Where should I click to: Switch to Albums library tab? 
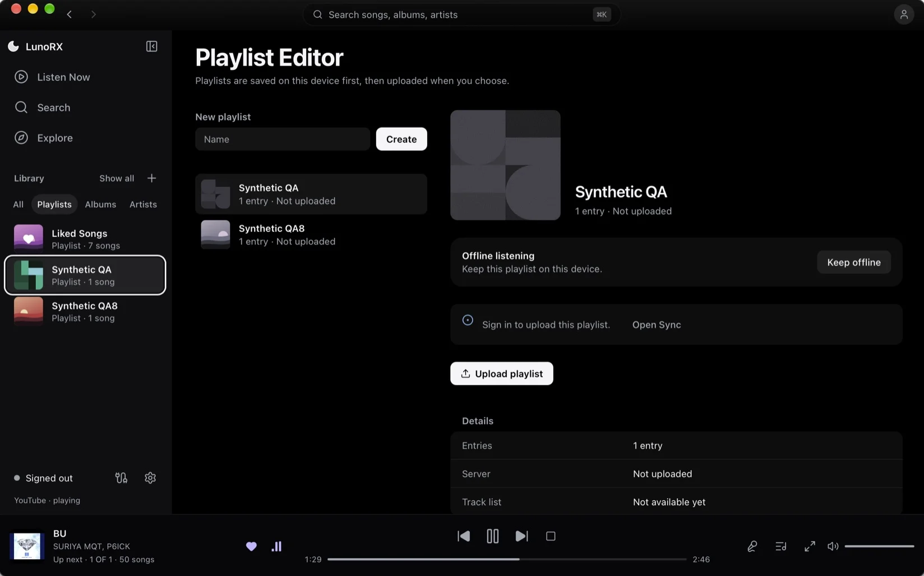pyautogui.click(x=100, y=205)
